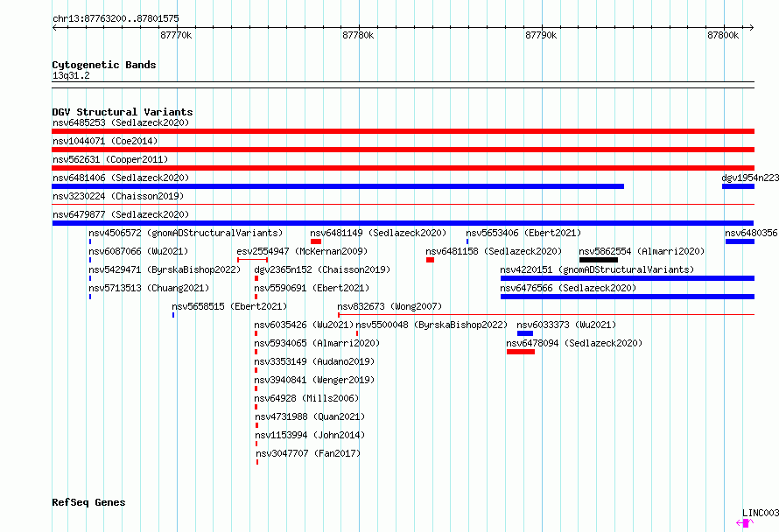Click the nsv64928 (Mills2006) label
Screen dimensions: 779x532
pyautogui.click(x=306, y=398)
